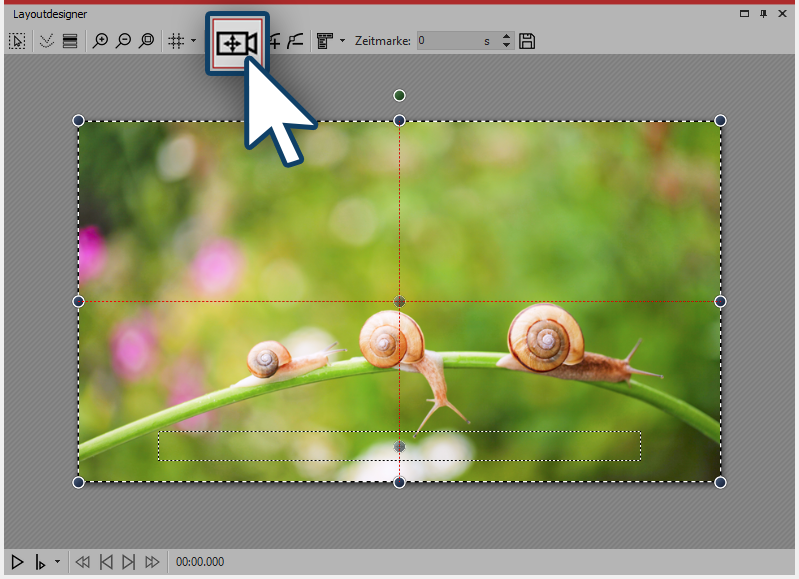799x579 pixels.
Task: Click the zoom-to-fit magnifier icon
Action: coord(146,41)
